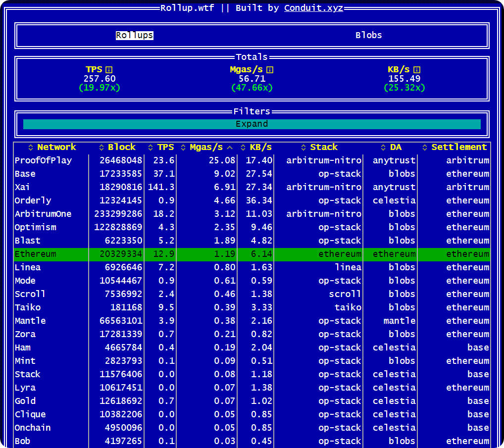Switch to the Rollups tab
504x448 pixels.
(x=134, y=35)
